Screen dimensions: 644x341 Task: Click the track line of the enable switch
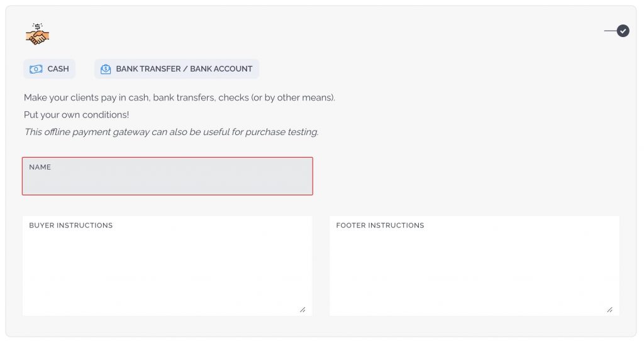coord(610,31)
